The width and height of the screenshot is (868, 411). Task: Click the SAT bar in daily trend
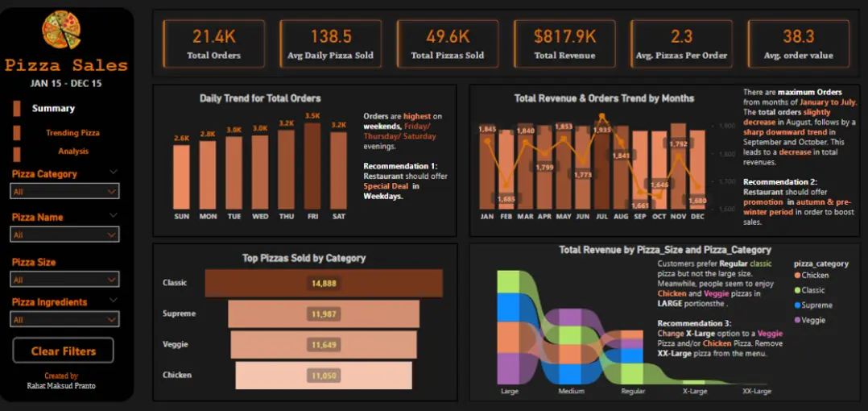tap(339, 170)
